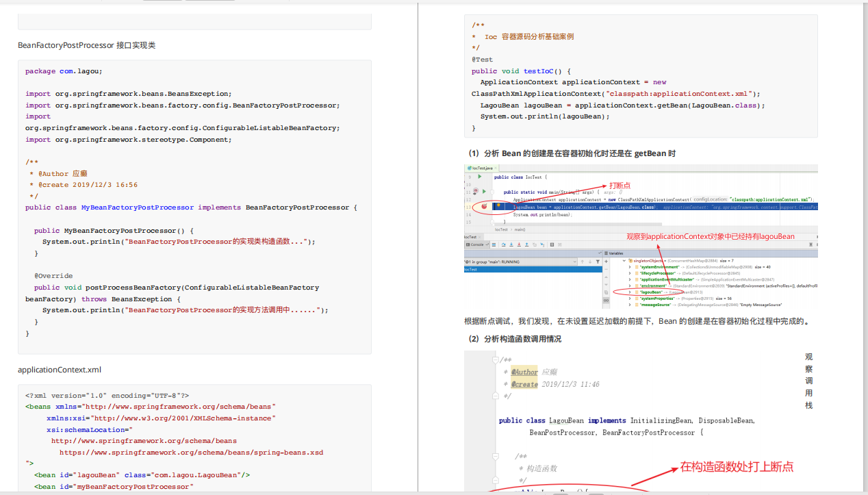Open the Evaluate Expression calculator icon
The height and width of the screenshot is (495, 868).
pyautogui.click(x=552, y=244)
